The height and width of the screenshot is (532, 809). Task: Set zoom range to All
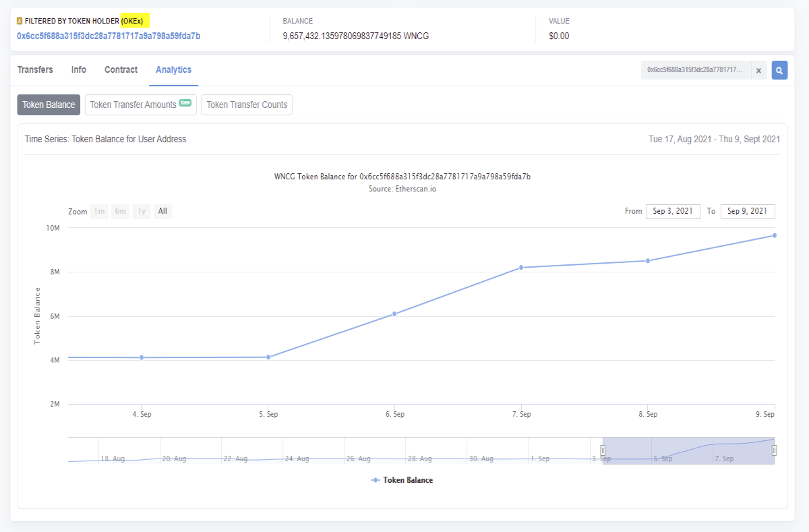(162, 211)
